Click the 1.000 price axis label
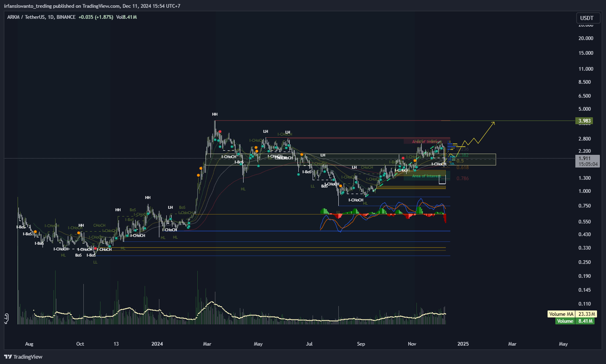The width and height of the screenshot is (606, 364). click(x=585, y=191)
